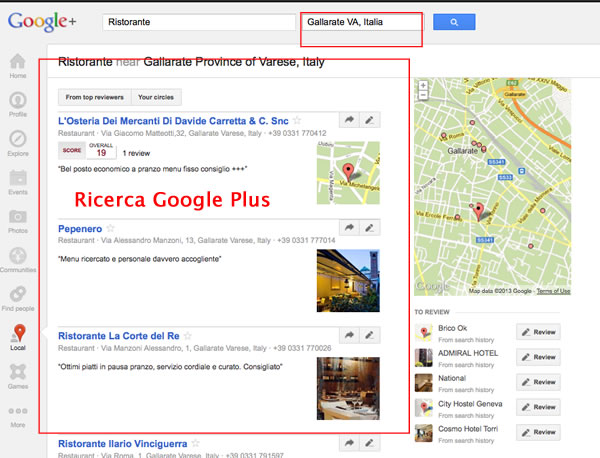This screenshot has width=600, height=458.
Task: Share Ristorante Ilario Vinciguerra result
Action: click(349, 443)
